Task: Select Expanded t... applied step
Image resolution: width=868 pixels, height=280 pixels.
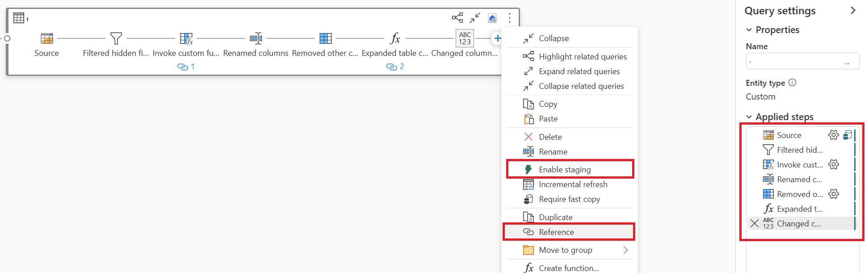Action: pyautogui.click(x=800, y=209)
